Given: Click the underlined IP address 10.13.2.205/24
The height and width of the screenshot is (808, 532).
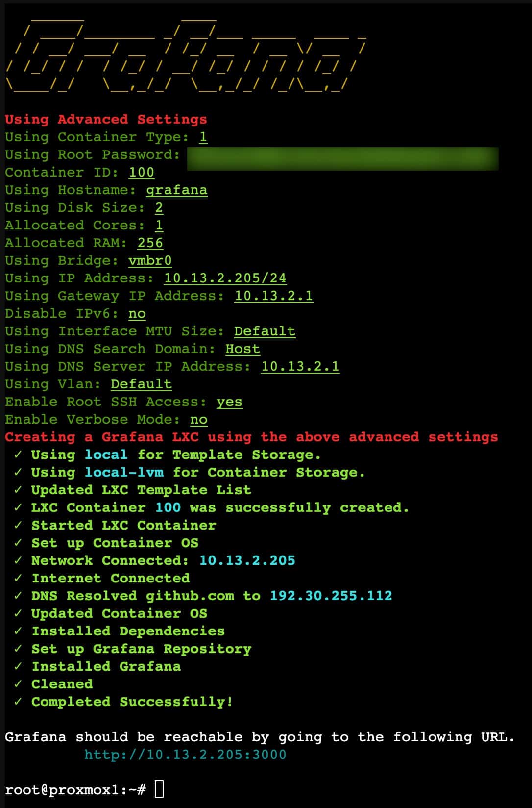Looking at the screenshot, I should 225,278.
